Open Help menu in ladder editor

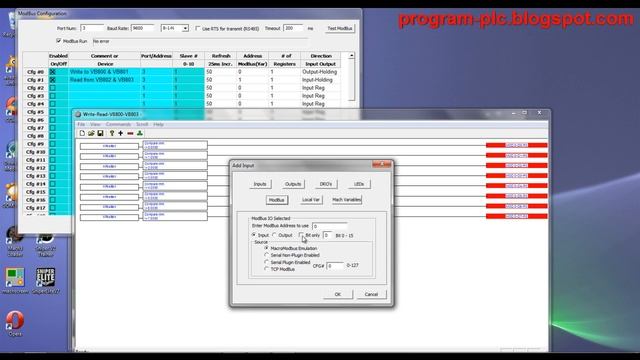[158, 124]
